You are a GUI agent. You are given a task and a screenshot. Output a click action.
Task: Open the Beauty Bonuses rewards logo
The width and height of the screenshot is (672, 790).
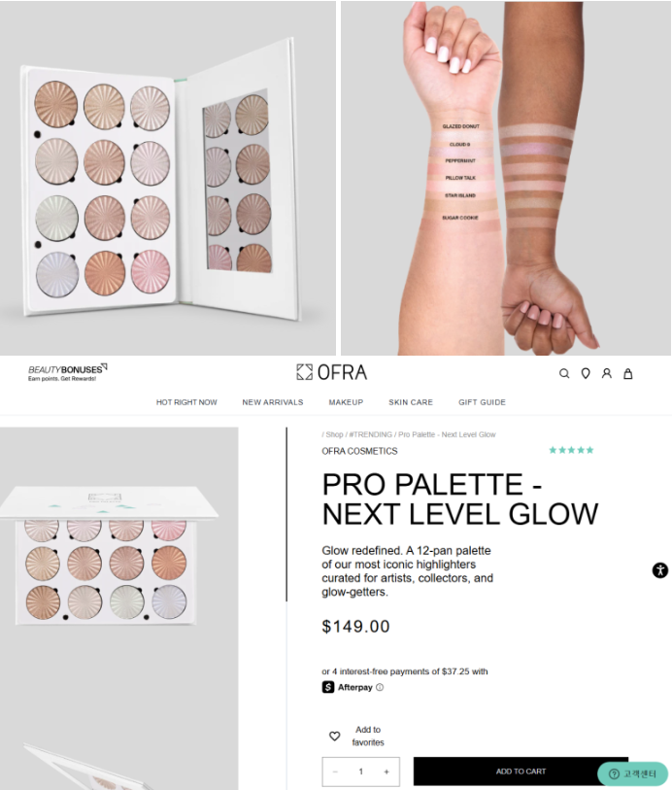click(x=67, y=372)
